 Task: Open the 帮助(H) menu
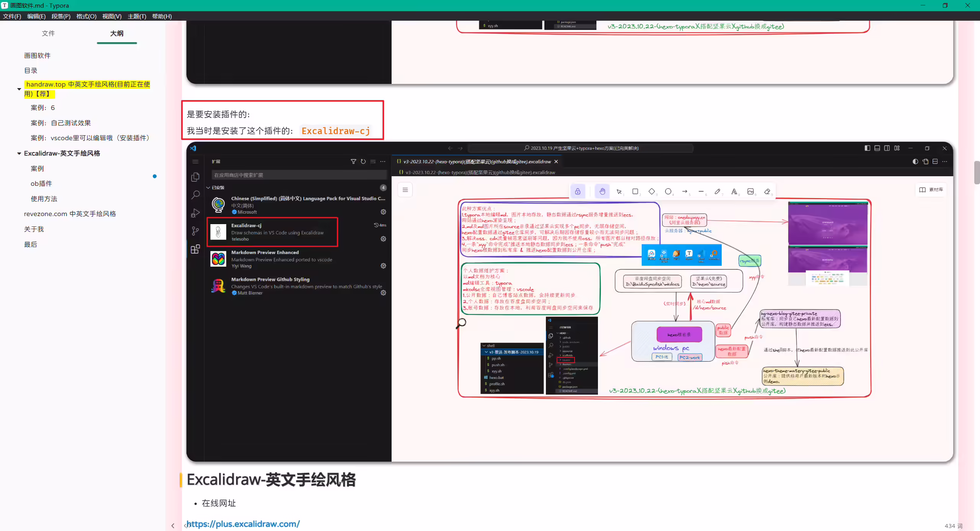162,16
